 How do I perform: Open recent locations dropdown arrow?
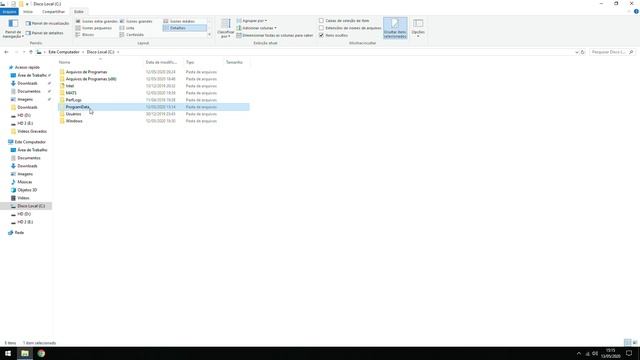tap(24, 52)
